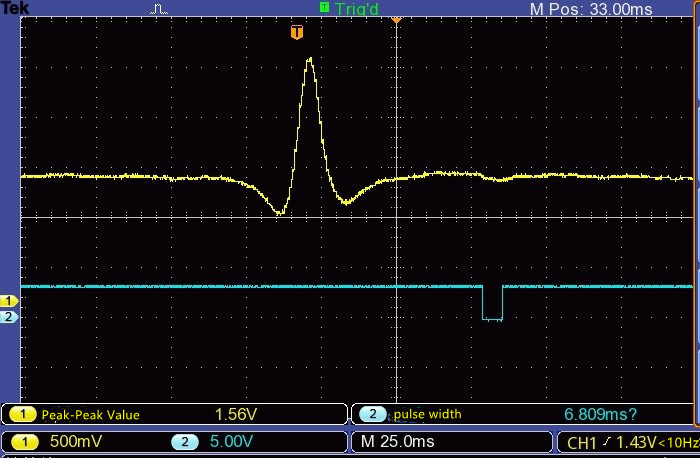
Task: Click the 1.43V trigger level readout
Action: pos(637,442)
